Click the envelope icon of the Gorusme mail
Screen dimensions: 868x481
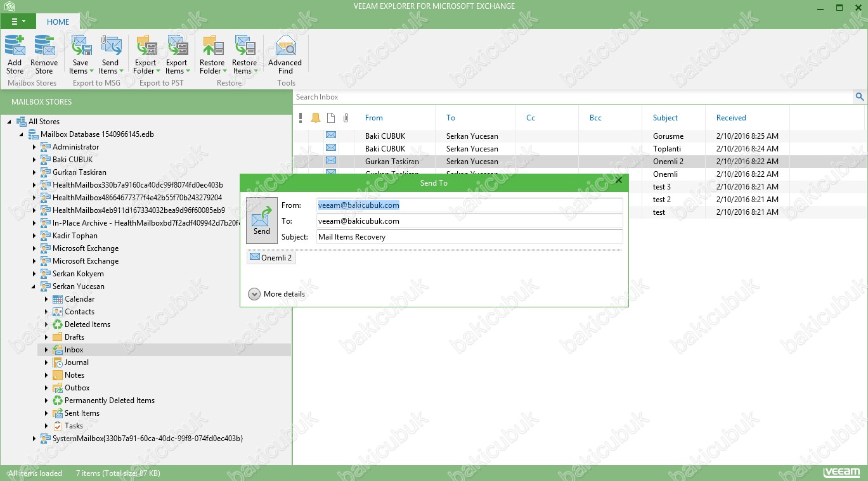331,136
